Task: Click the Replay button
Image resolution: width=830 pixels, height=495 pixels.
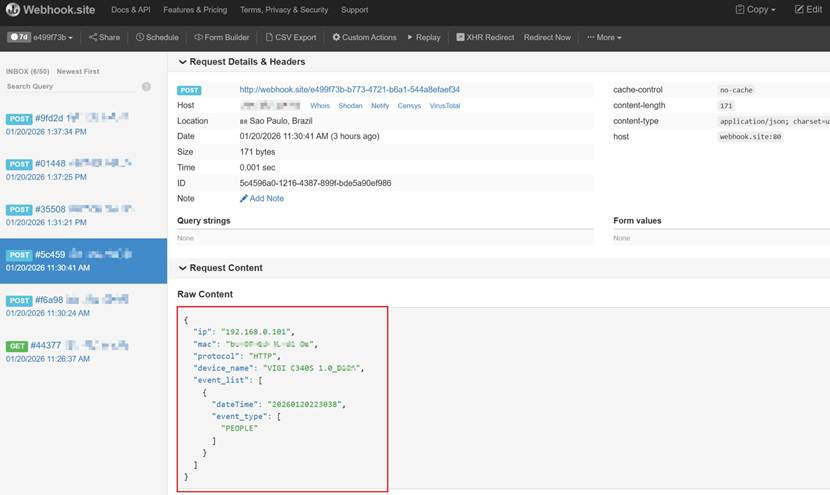Action: click(424, 38)
